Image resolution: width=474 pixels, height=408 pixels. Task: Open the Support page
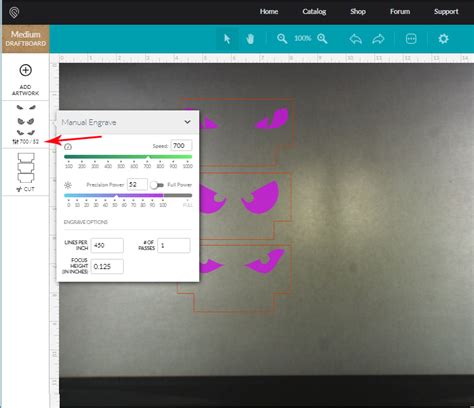click(x=446, y=12)
